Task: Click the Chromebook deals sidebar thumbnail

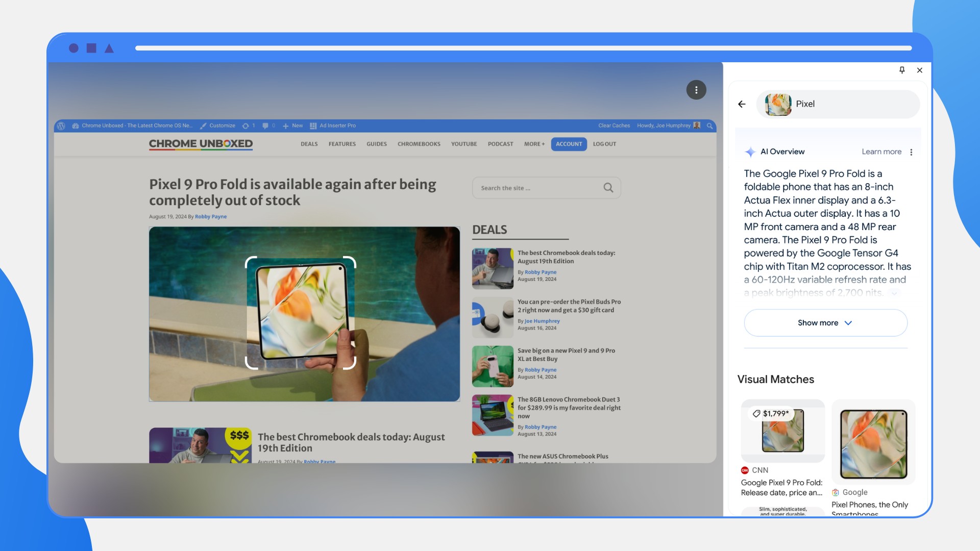Action: [493, 268]
